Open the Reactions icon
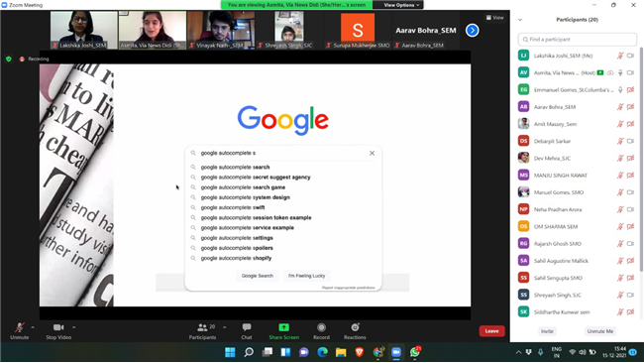The width and height of the screenshot is (644, 363). (x=355, y=327)
